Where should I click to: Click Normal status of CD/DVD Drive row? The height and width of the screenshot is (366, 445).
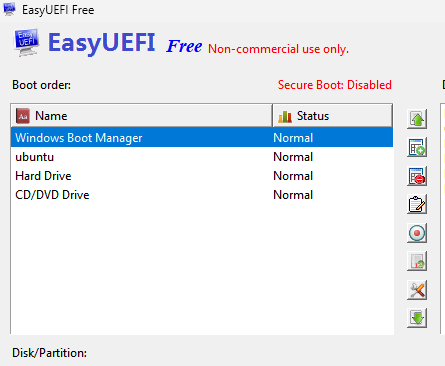pos(293,195)
